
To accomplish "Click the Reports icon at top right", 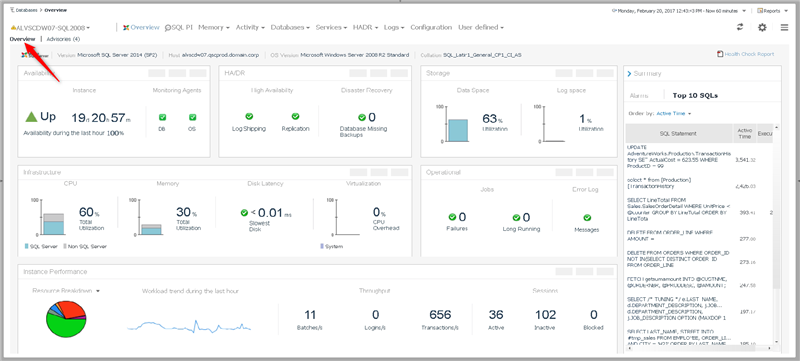I will point(760,10).
